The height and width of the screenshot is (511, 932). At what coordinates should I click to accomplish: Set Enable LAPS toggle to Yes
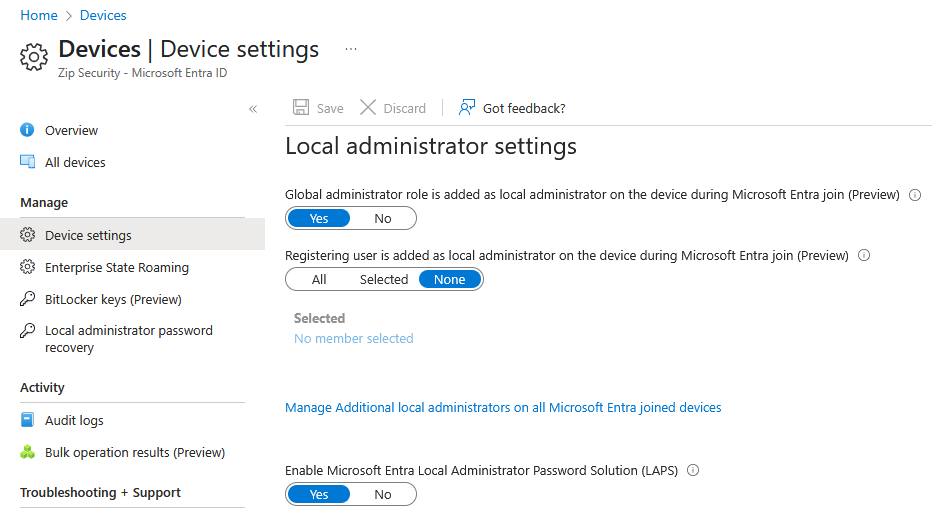point(319,494)
